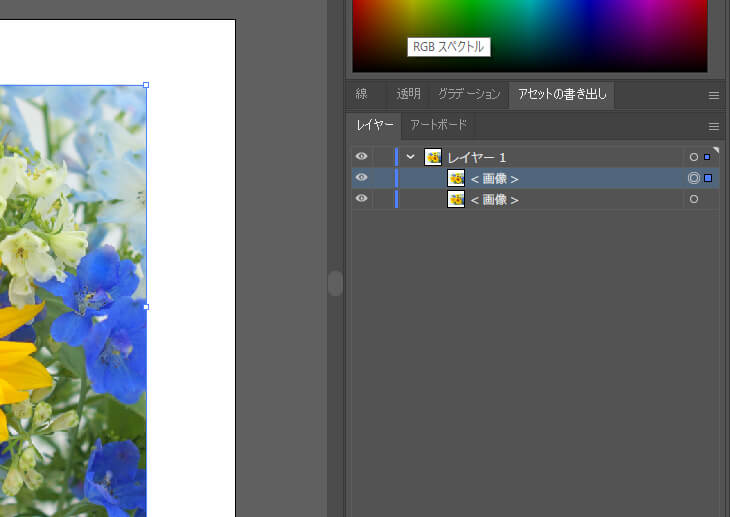
Task: Click the right-middle handle of the flower image
Action: pos(146,307)
